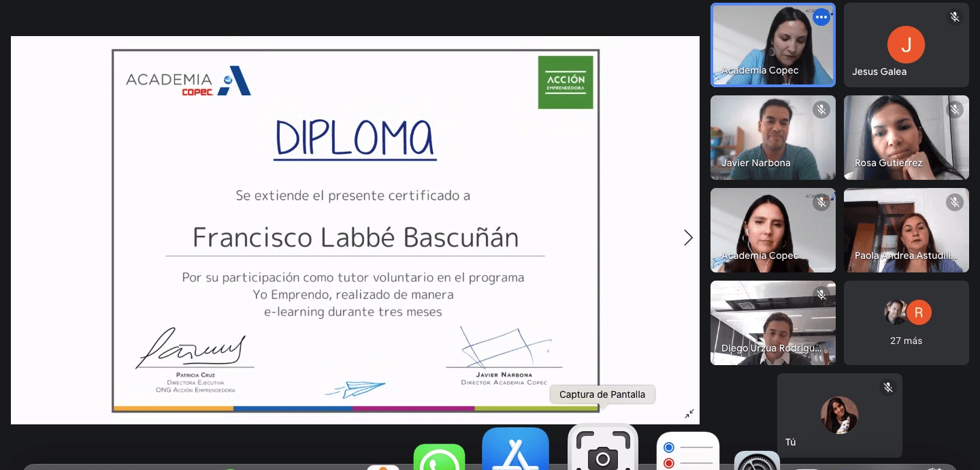Screen dimensions: 980x470
Task: Click the Jesus Galea name label
Action: coord(879,72)
